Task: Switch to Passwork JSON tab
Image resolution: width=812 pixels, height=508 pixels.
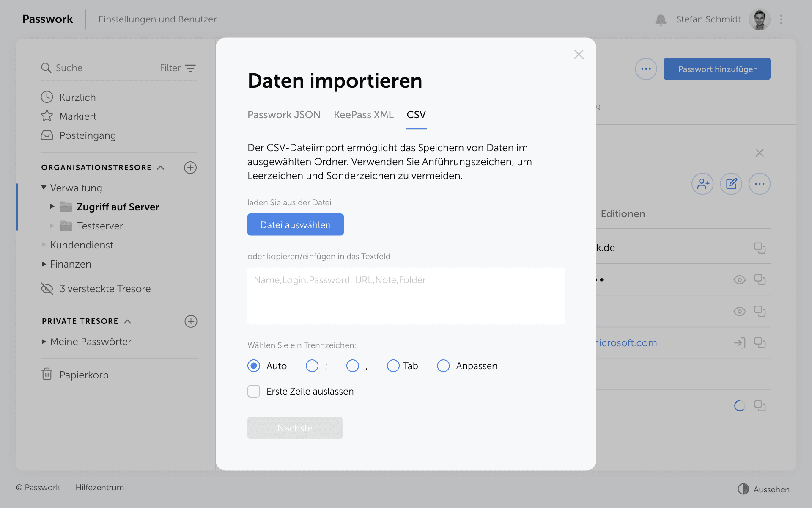Action: coord(284,115)
